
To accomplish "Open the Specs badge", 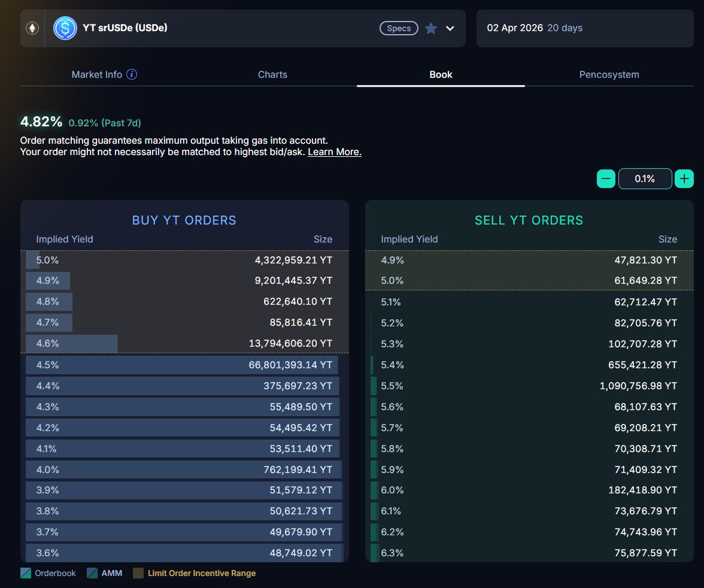I will click(x=399, y=28).
